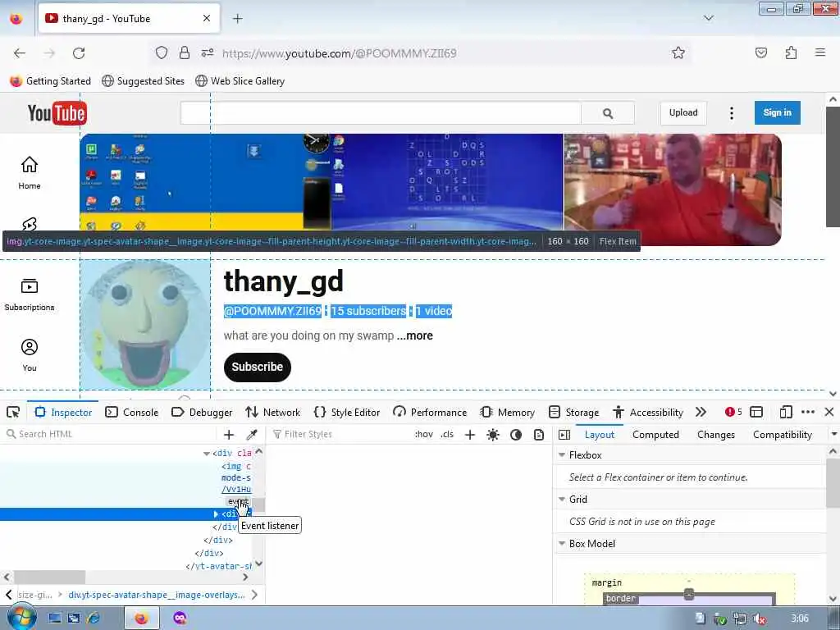Screen dimensions: 840x630
Task: Save page to Pocket icon
Action: tap(760, 52)
